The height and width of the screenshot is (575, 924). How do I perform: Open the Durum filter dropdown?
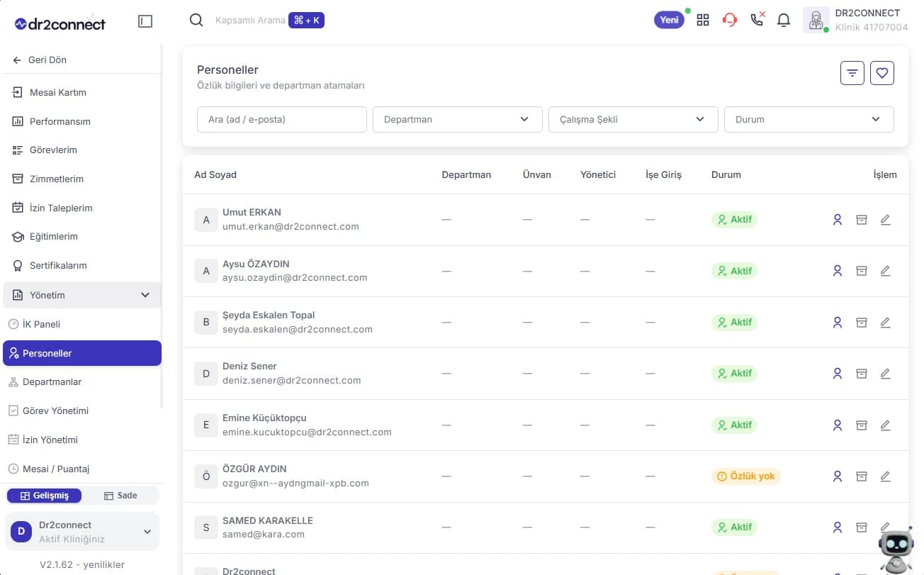[x=808, y=119]
